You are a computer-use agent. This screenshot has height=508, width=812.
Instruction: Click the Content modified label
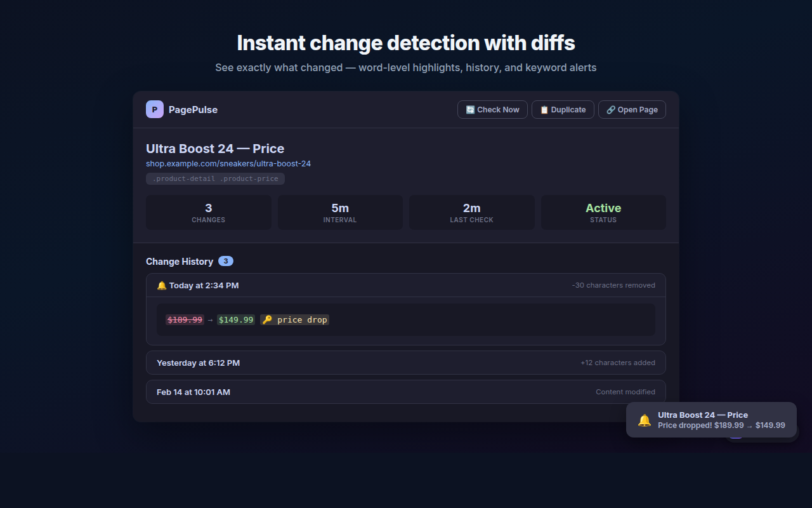[x=625, y=392]
